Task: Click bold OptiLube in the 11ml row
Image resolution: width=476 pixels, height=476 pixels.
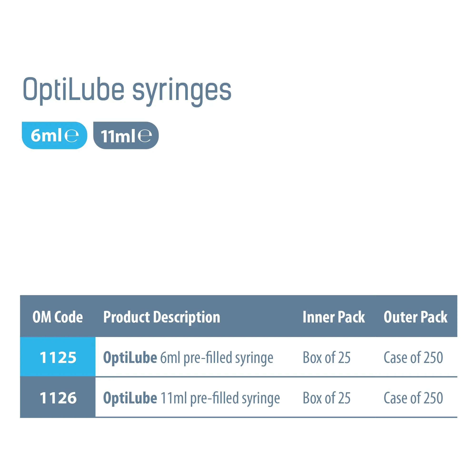Action: pyautogui.click(x=130, y=398)
